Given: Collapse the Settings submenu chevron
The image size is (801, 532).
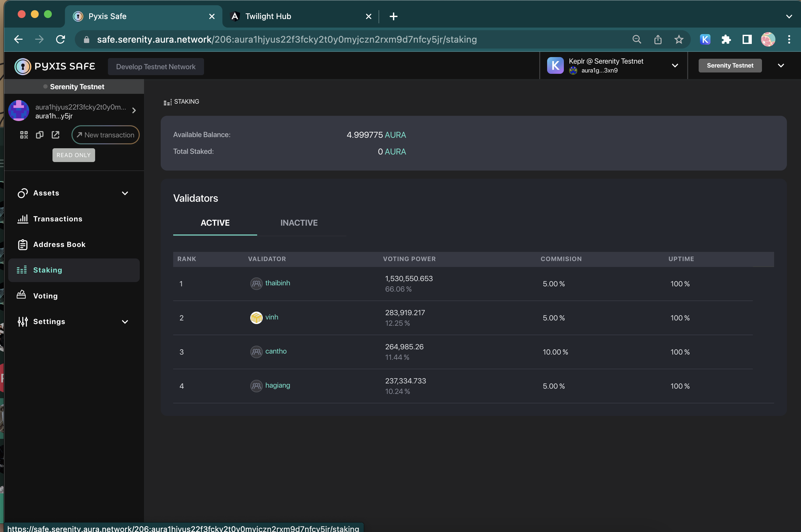Looking at the screenshot, I should tap(125, 322).
